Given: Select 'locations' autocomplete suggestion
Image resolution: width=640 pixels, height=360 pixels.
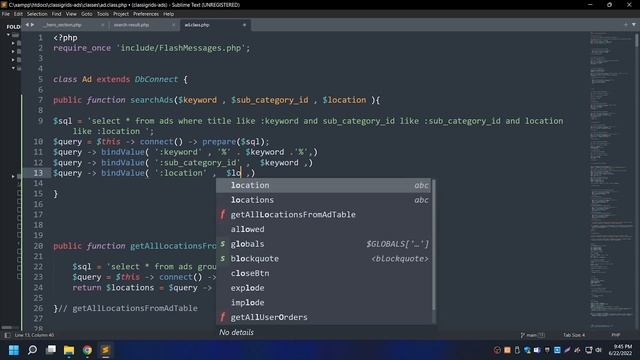Looking at the screenshot, I should (x=323, y=200).
